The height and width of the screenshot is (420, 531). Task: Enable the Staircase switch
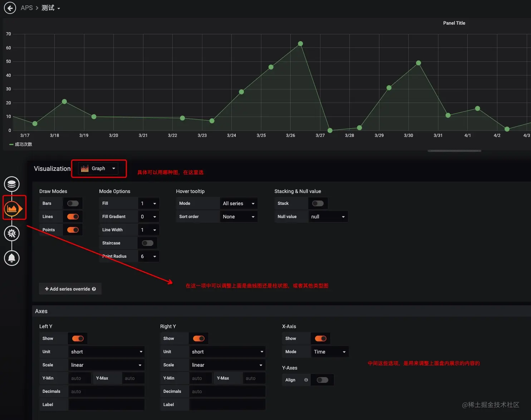(148, 243)
